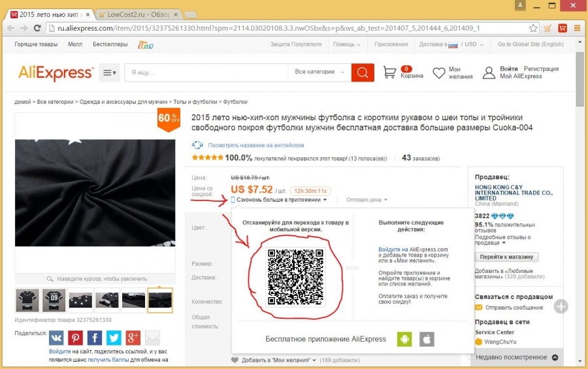Open Приложения menu item

[391, 44]
